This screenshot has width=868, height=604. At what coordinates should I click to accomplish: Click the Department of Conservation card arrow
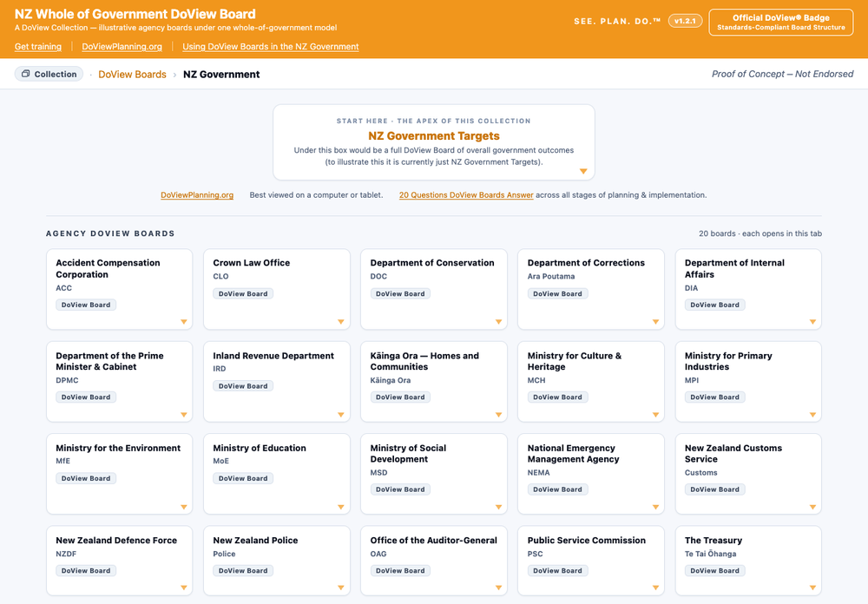[x=498, y=322]
